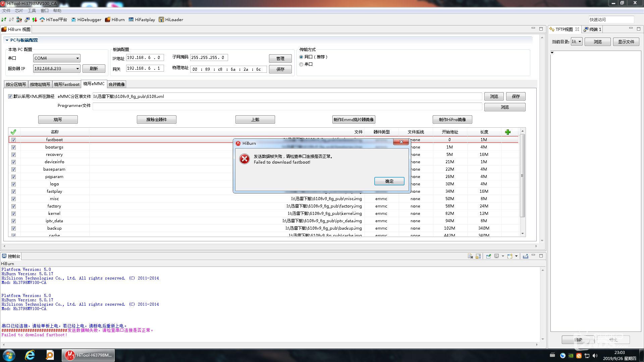The width and height of the screenshot is (644, 362).
Task: Uncheck the fastboot partition checkbox
Action: [13, 140]
